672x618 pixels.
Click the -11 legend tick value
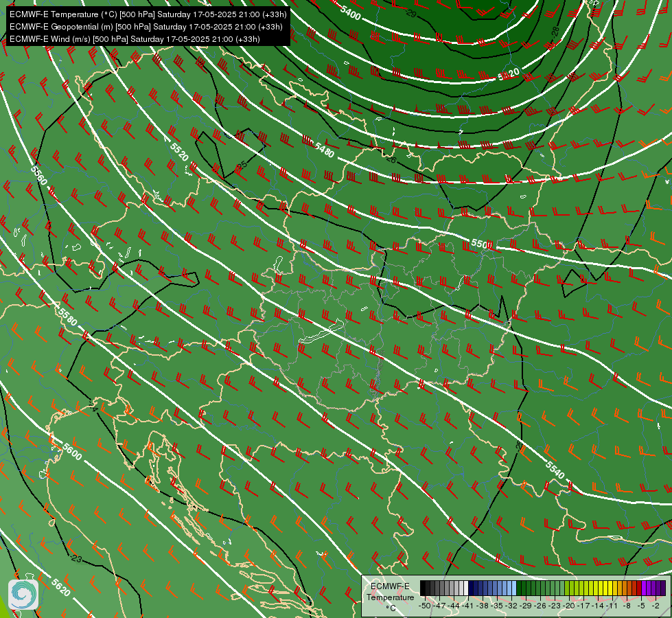pyautogui.click(x=612, y=606)
